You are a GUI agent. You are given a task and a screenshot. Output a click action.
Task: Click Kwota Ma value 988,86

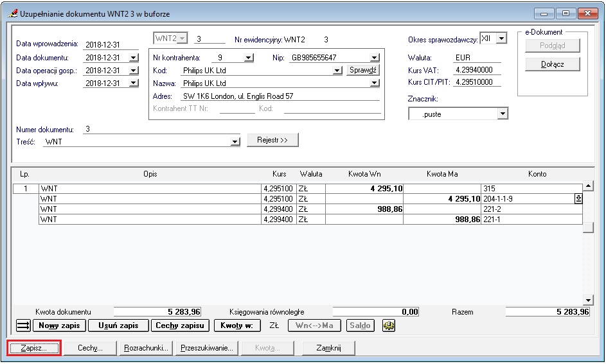(x=442, y=220)
